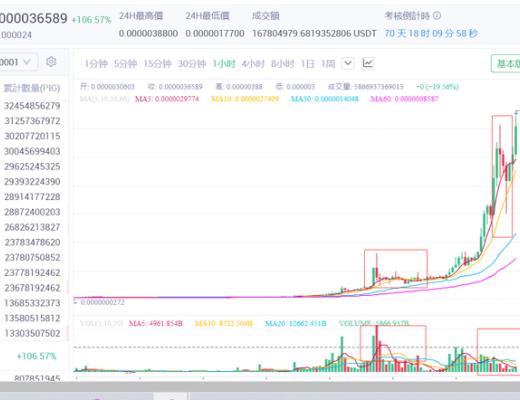Click order book row 28872400203

[x=32, y=212]
